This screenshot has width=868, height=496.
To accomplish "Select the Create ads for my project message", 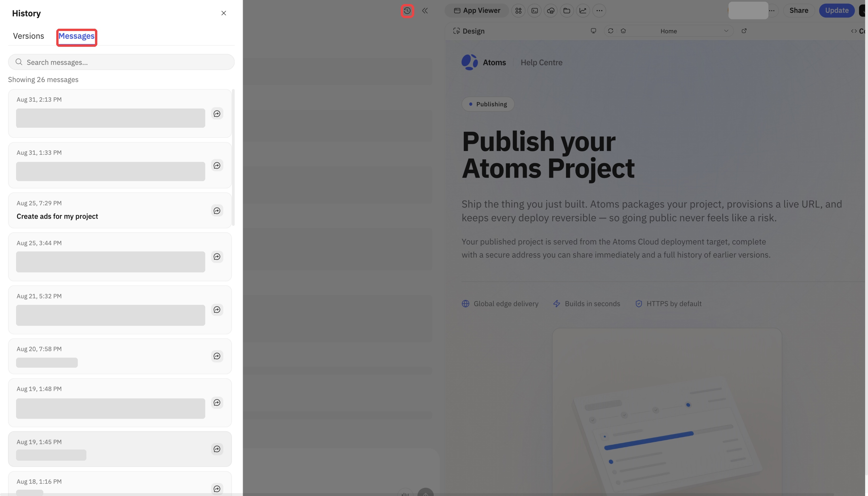I will click(x=120, y=210).
